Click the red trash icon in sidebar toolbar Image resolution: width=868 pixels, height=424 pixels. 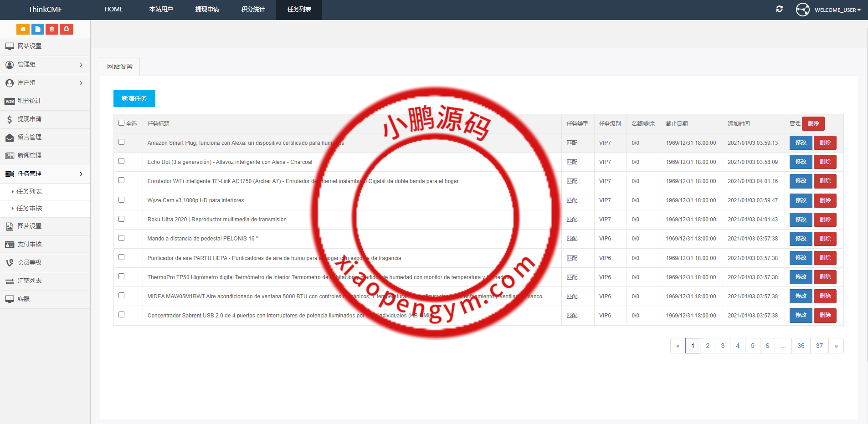(52, 29)
